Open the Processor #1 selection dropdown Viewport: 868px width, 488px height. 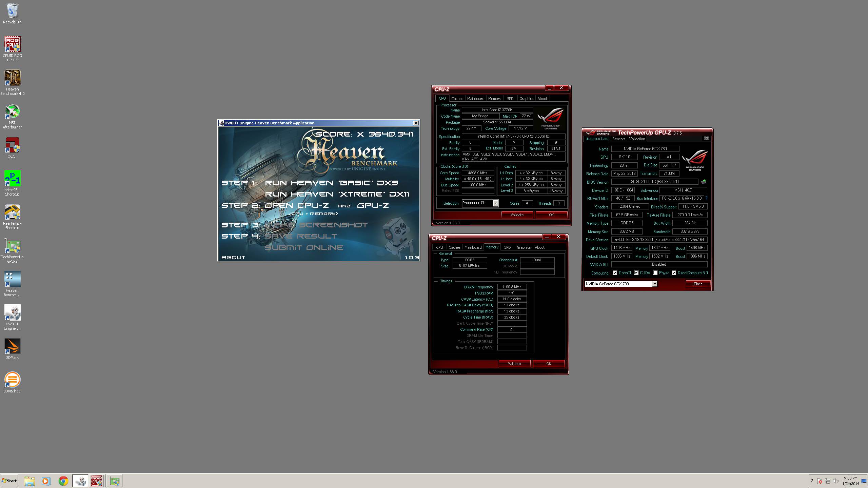480,203
